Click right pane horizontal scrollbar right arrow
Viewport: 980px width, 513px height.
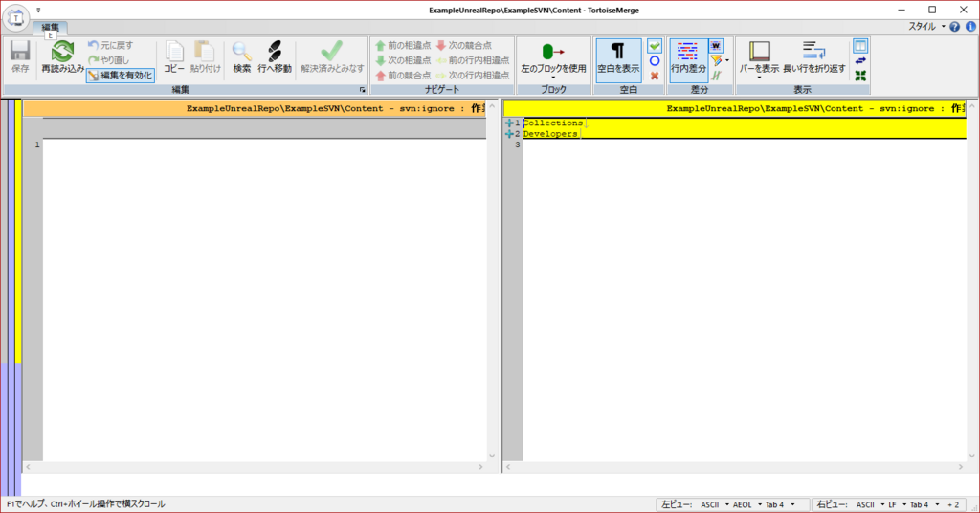[x=961, y=467]
